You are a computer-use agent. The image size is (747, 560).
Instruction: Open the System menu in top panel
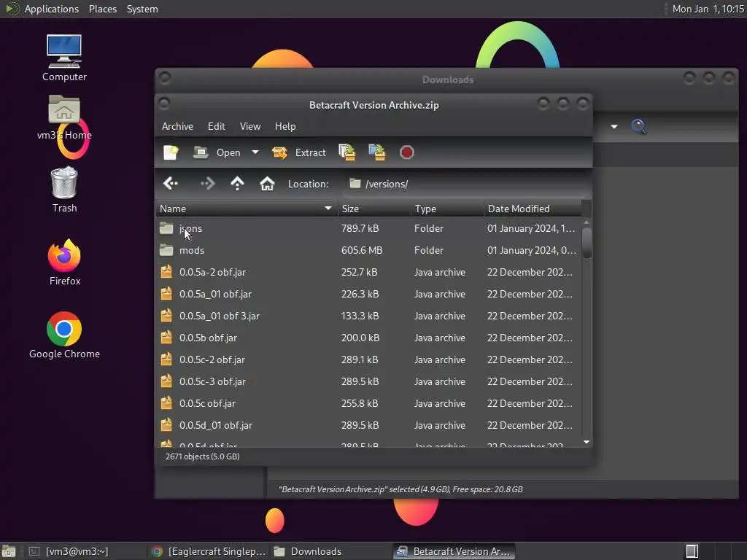pyautogui.click(x=142, y=9)
